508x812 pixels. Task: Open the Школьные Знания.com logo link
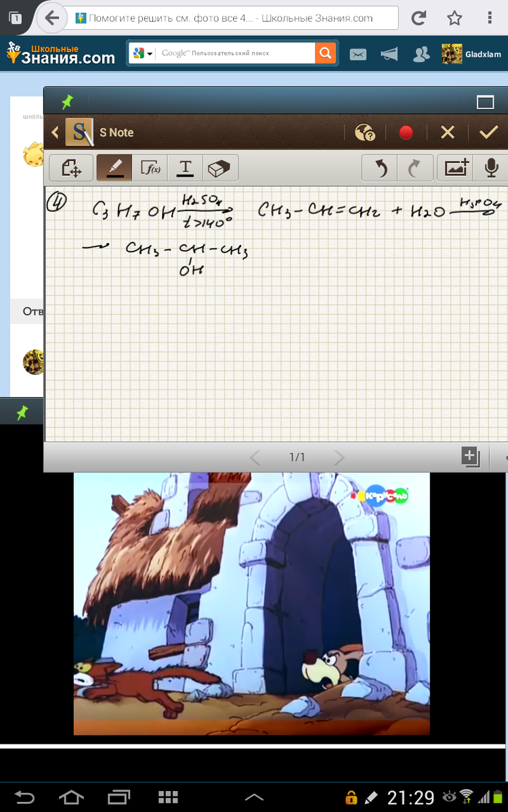tap(61, 53)
